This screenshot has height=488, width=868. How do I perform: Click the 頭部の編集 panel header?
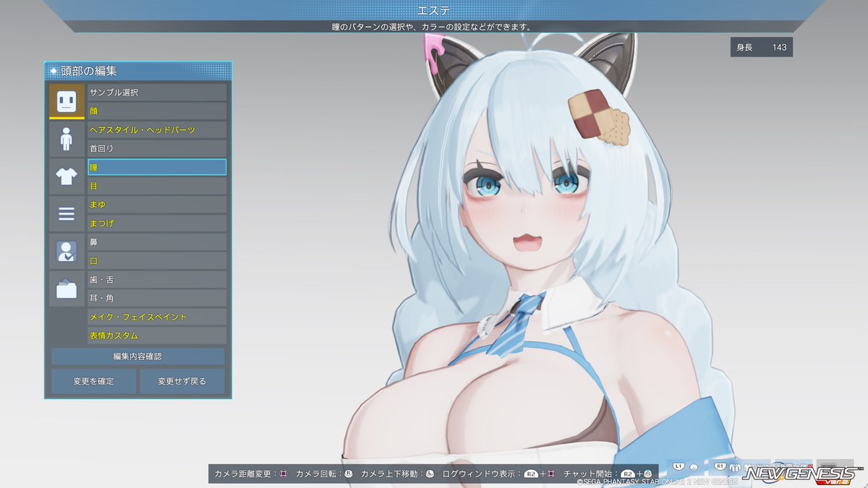pos(137,71)
